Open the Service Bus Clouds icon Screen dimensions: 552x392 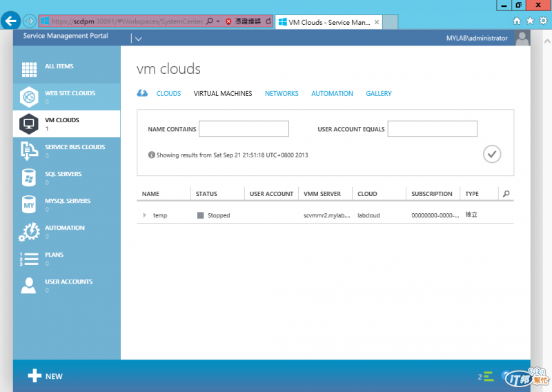(x=29, y=150)
